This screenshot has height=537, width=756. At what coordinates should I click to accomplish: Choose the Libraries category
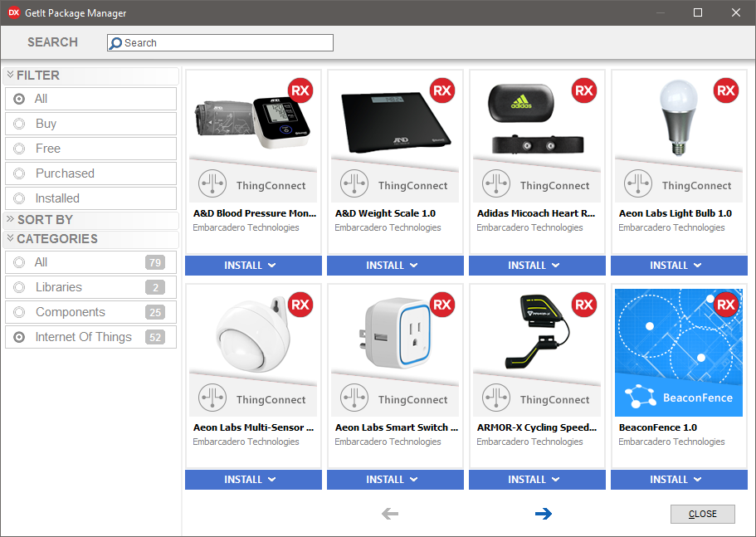tap(90, 287)
